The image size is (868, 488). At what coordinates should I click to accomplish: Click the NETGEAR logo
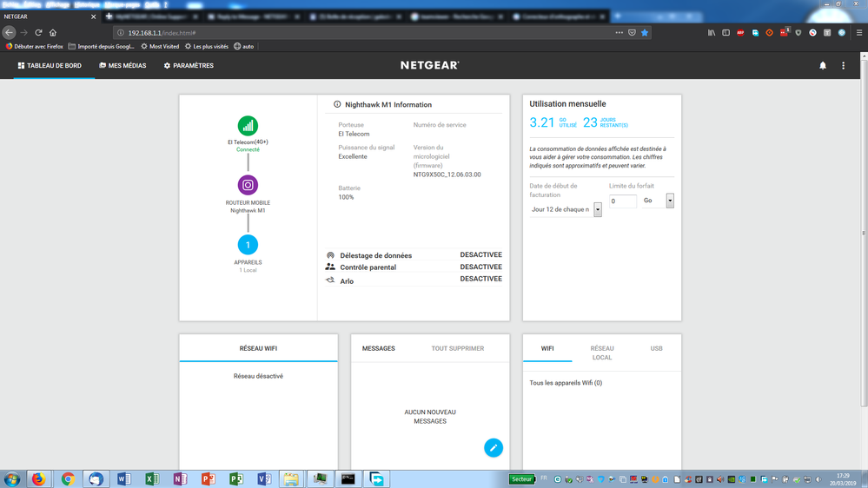point(429,65)
